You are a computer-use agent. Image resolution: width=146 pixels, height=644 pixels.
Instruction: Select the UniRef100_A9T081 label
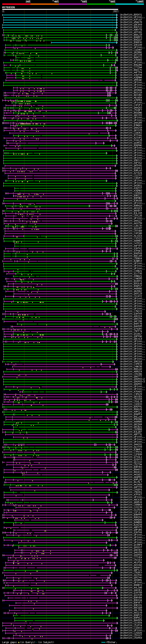(131, 32)
